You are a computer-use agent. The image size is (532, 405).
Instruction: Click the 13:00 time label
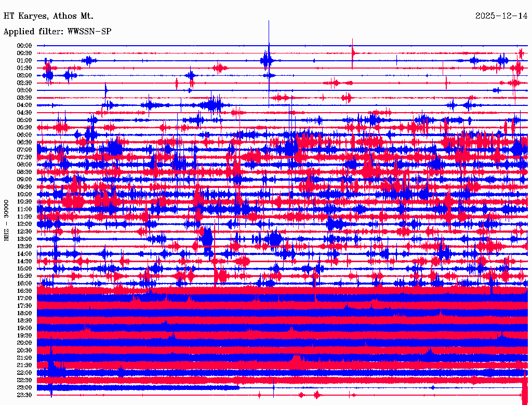(x=24, y=239)
